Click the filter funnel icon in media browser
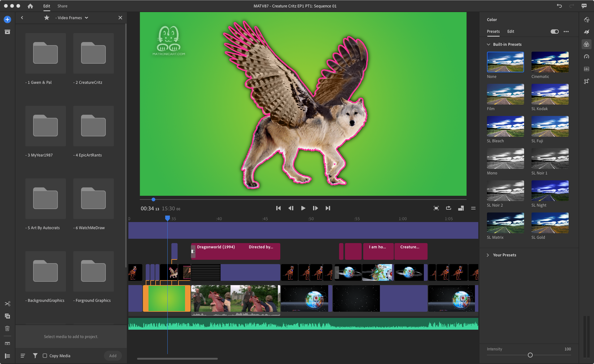 tap(35, 356)
